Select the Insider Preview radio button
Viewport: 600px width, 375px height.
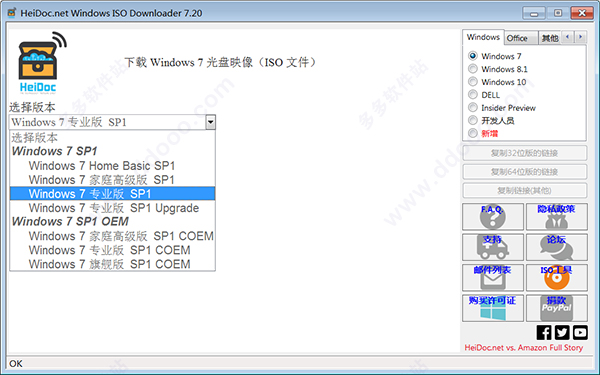coord(473,108)
